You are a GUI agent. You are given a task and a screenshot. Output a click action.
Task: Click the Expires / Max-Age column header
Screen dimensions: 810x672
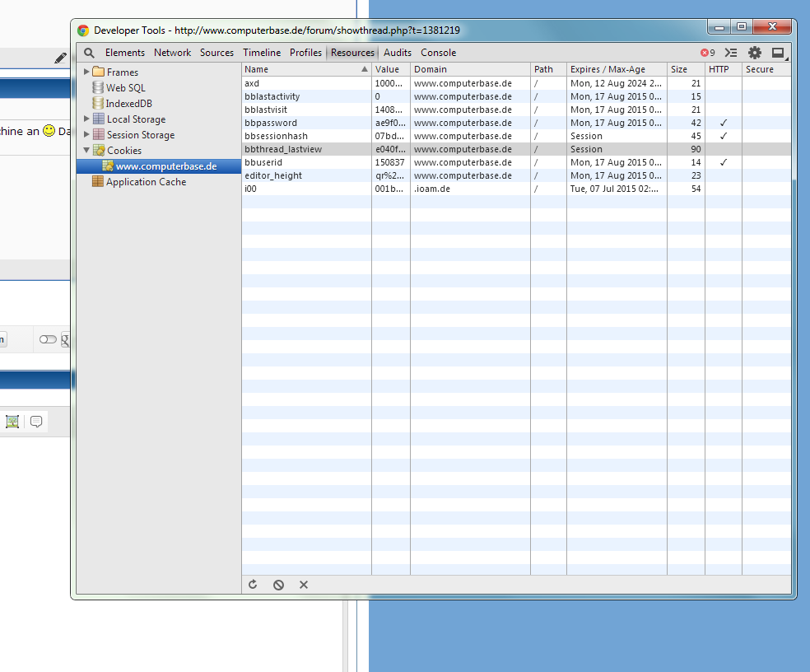pos(617,69)
